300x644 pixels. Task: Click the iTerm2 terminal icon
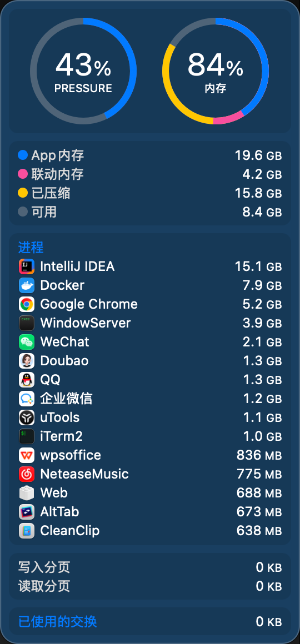27,436
